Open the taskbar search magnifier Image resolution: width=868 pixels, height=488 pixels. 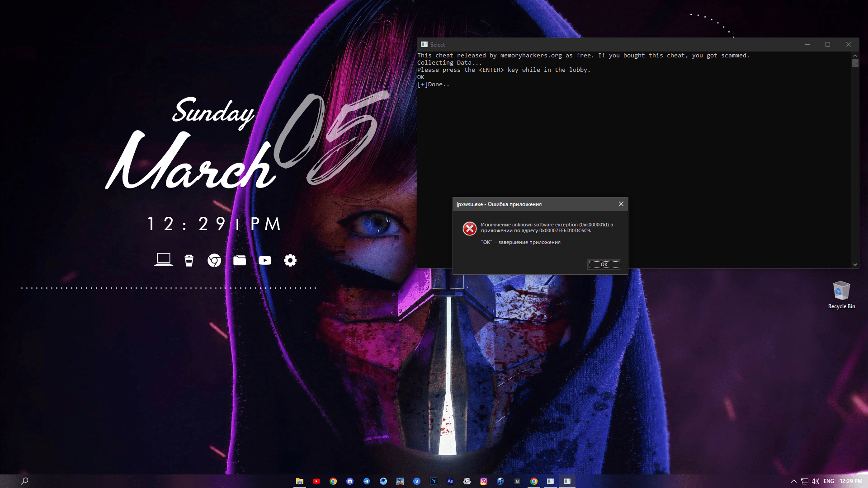(x=25, y=481)
